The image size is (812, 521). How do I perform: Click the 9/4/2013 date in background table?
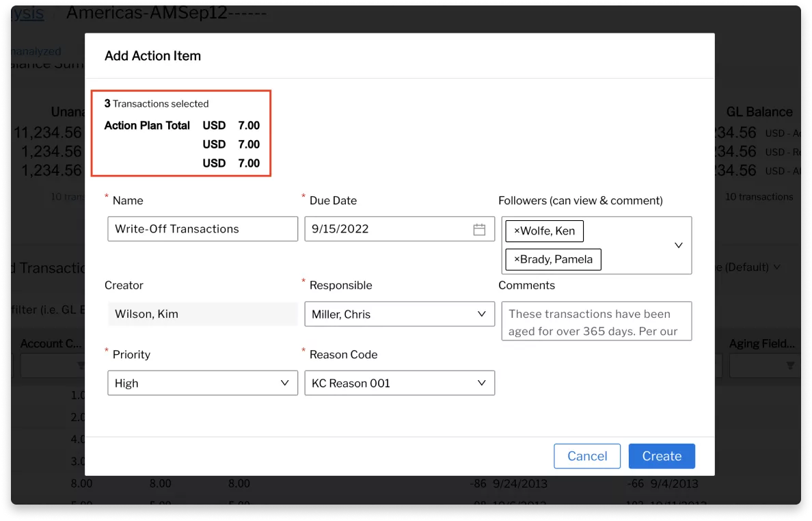click(x=674, y=483)
